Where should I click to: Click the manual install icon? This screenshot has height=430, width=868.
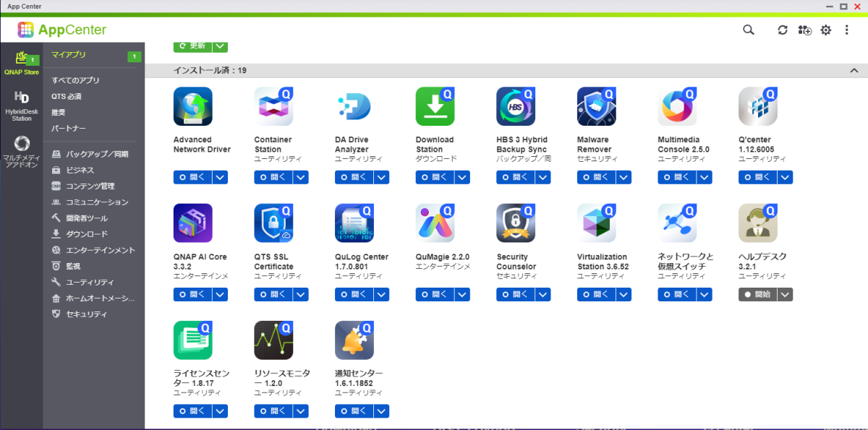(804, 30)
